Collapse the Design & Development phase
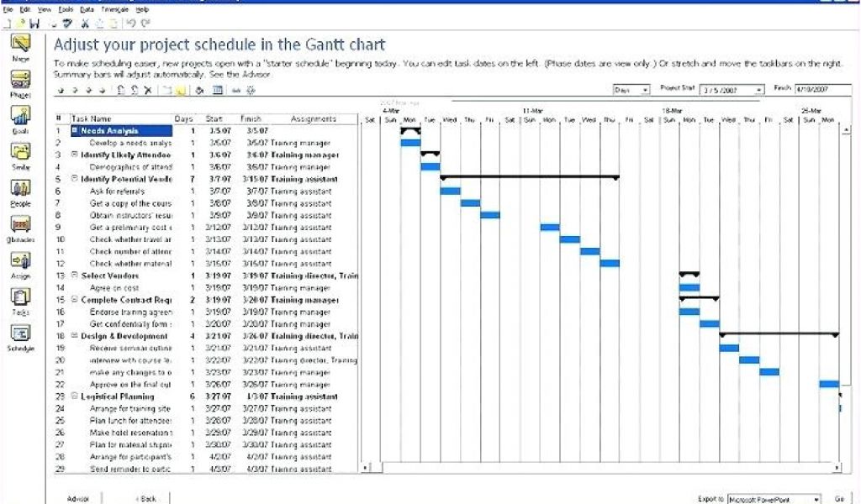The width and height of the screenshot is (861, 504). pyautogui.click(x=75, y=336)
